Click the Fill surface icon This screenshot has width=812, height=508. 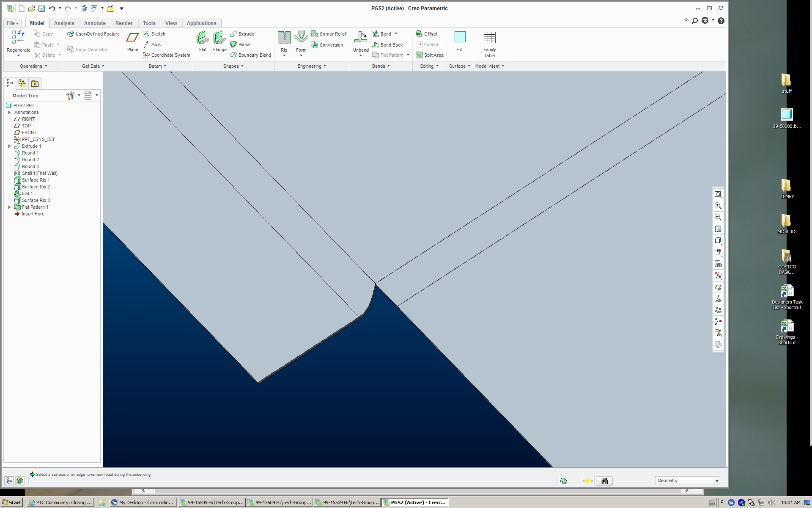tap(460, 38)
